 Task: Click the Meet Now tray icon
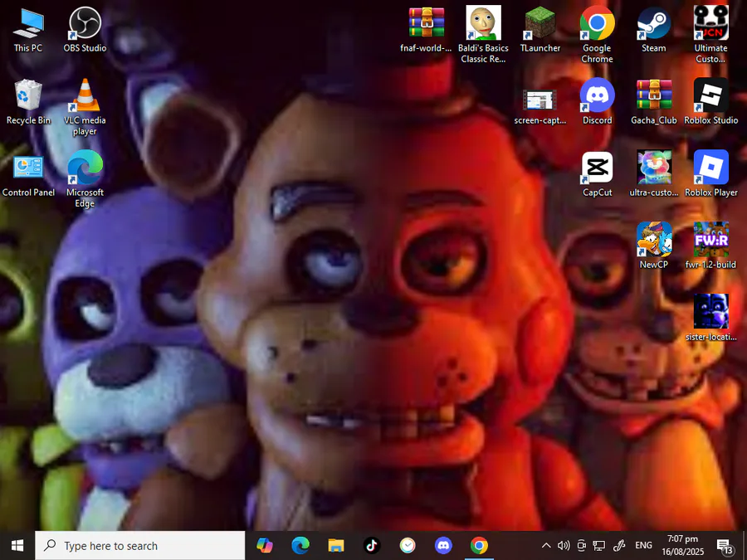581,546
